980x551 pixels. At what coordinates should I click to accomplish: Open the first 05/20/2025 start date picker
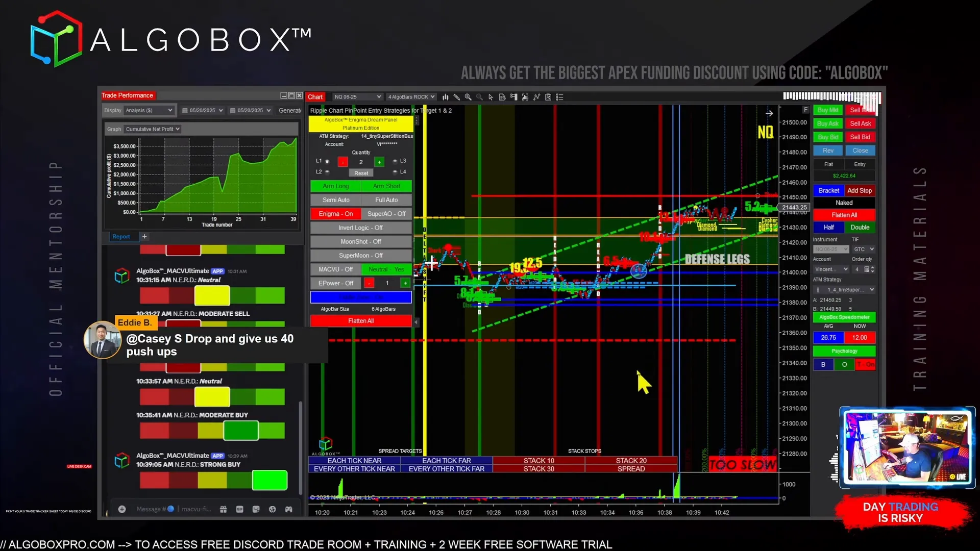click(x=203, y=110)
